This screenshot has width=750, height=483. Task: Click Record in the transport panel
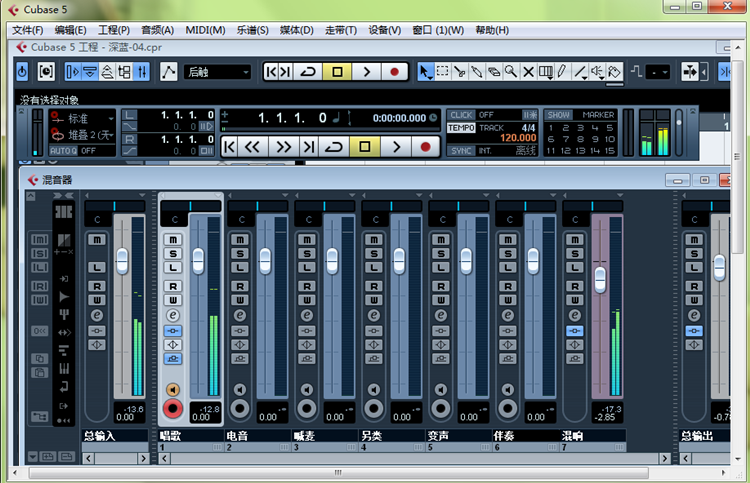point(425,146)
